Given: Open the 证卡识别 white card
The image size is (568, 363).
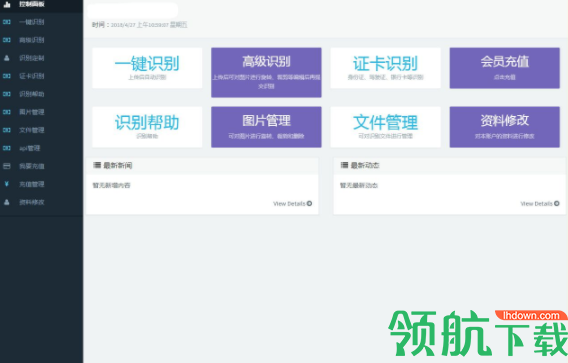Looking at the screenshot, I should coord(385,68).
